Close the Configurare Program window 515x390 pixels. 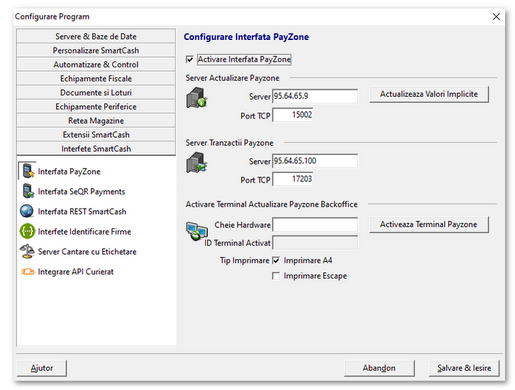496,16
